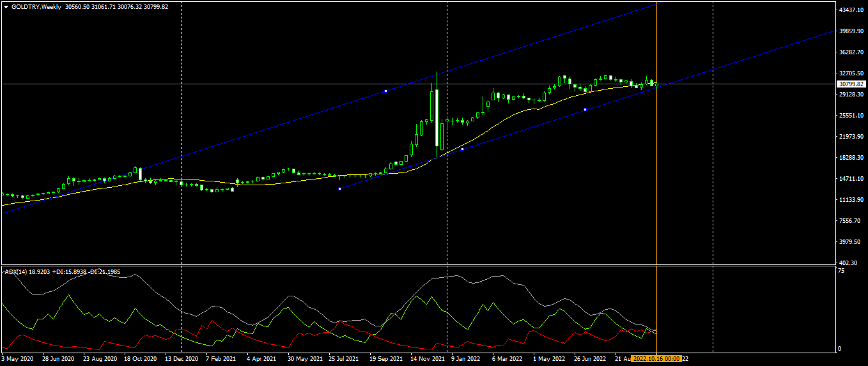Select the anchor point on upper channel line
This screenshot has width=868, height=366.
pyautogui.click(x=385, y=91)
